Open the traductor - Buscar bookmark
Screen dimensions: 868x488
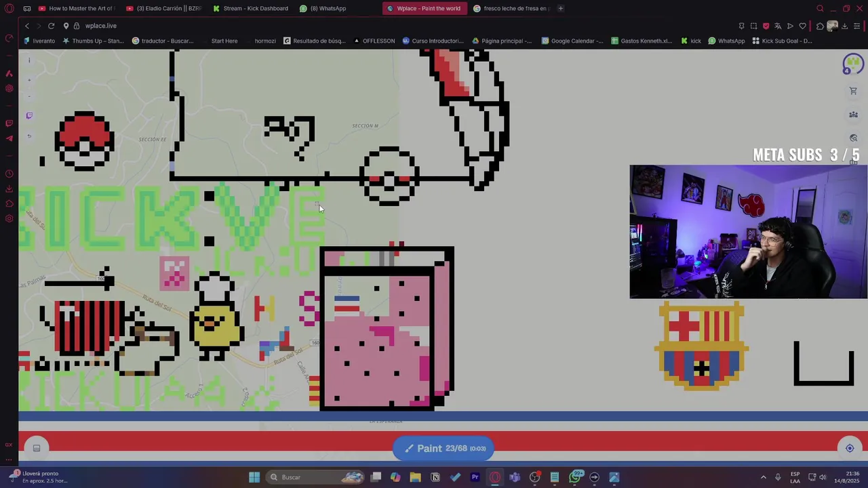point(163,41)
